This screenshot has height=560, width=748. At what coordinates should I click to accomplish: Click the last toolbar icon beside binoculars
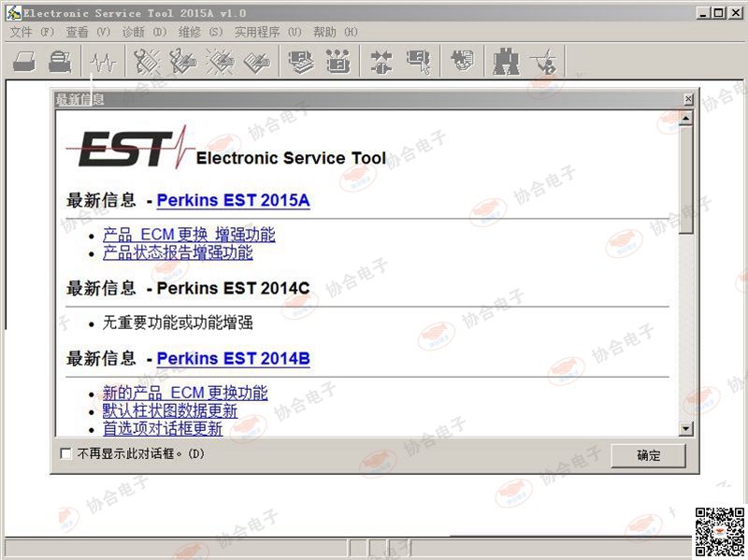(x=544, y=61)
